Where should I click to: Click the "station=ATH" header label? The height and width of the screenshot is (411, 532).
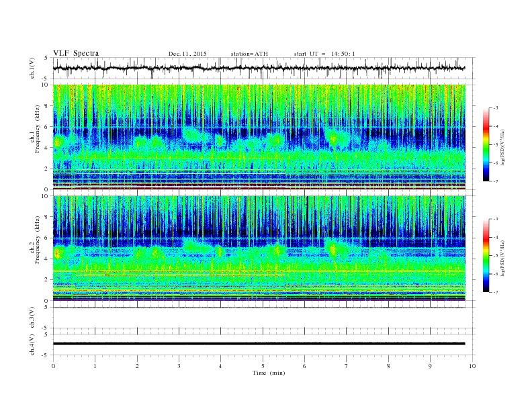[249, 54]
